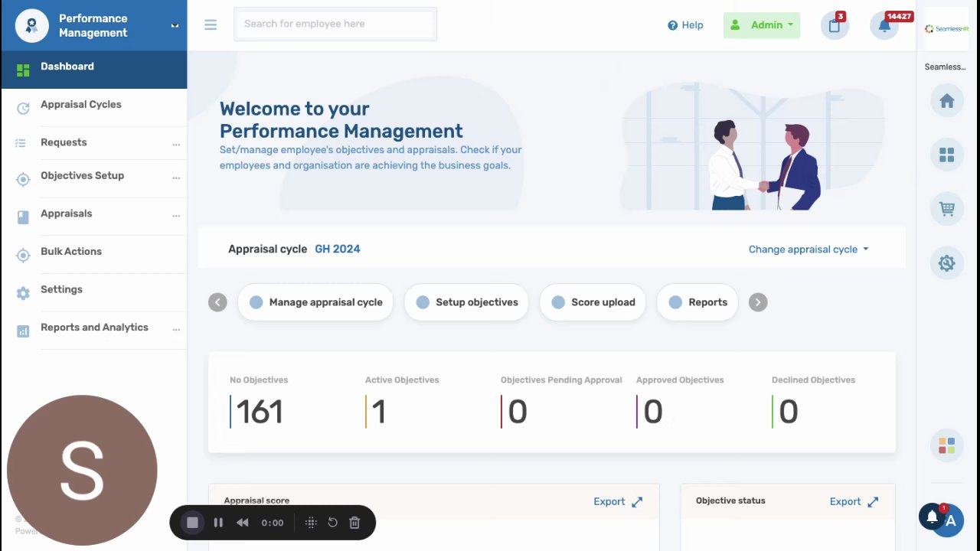Image resolution: width=980 pixels, height=551 pixels.
Task: Click the Reports shortcut button
Action: click(697, 302)
